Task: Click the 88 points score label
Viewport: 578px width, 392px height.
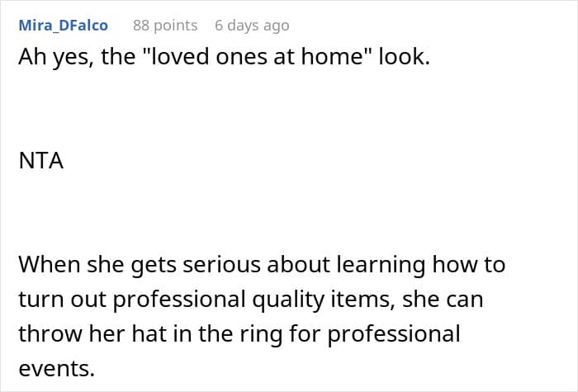Action: click(x=165, y=26)
